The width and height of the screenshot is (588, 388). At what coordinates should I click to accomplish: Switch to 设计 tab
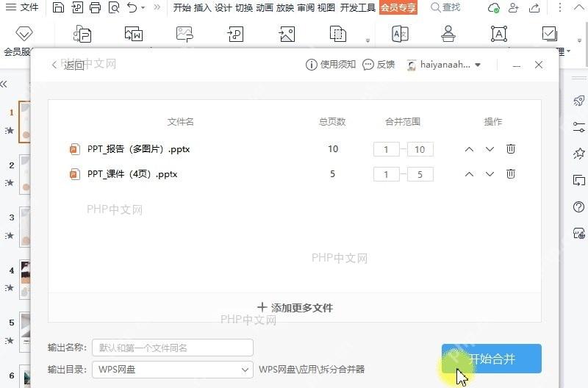tap(223, 7)
